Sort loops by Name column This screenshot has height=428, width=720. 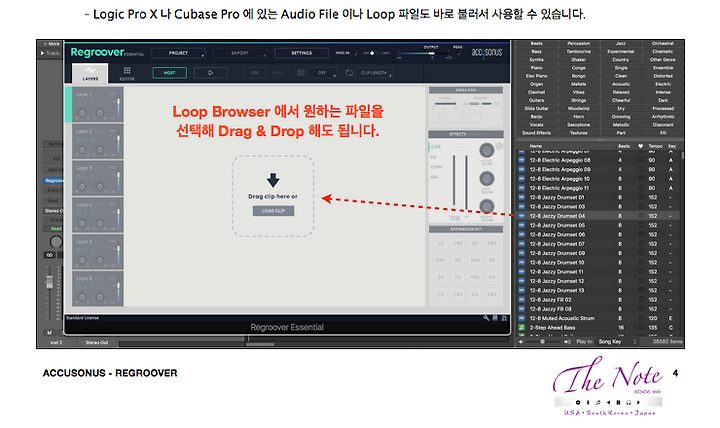tap(536, 146)
